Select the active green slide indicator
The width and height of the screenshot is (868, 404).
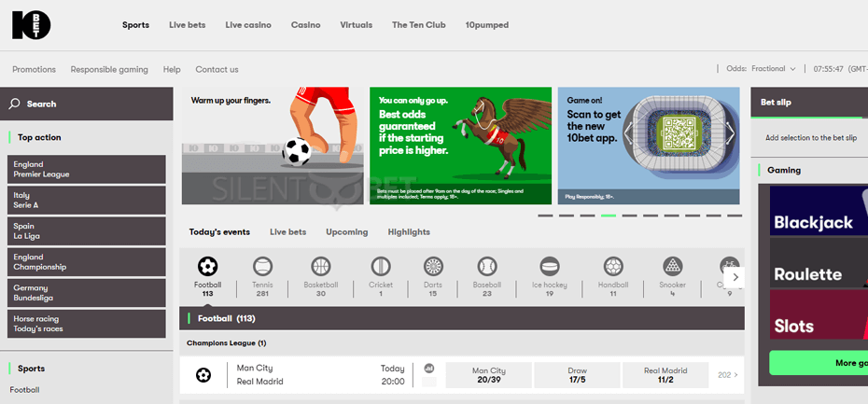click(609, 216)
